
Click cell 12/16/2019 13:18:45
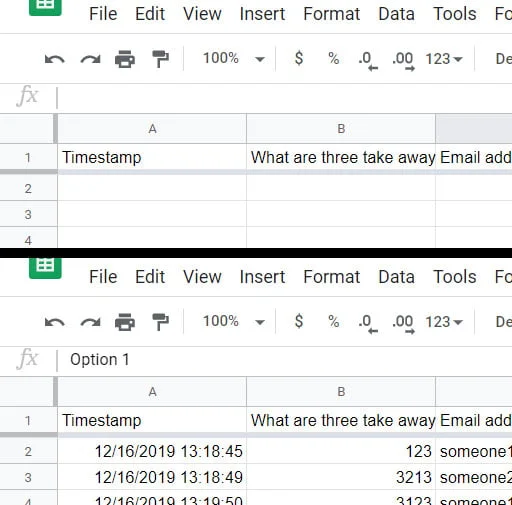pyautogui.click(x=152, y=451)
